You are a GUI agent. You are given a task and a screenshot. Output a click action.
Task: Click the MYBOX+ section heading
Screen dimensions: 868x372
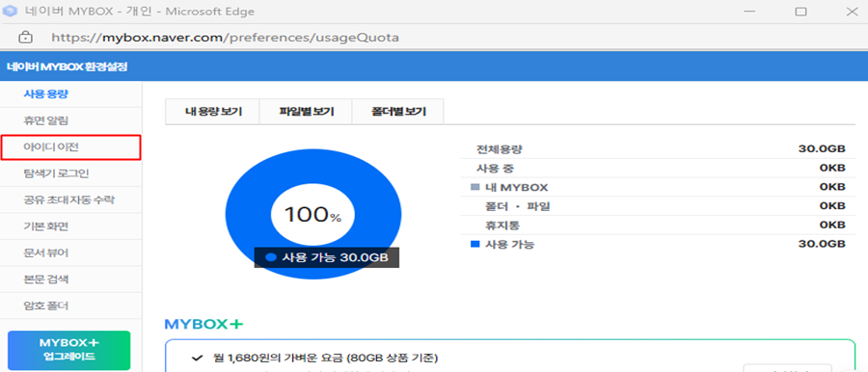(x=203, y=325)
